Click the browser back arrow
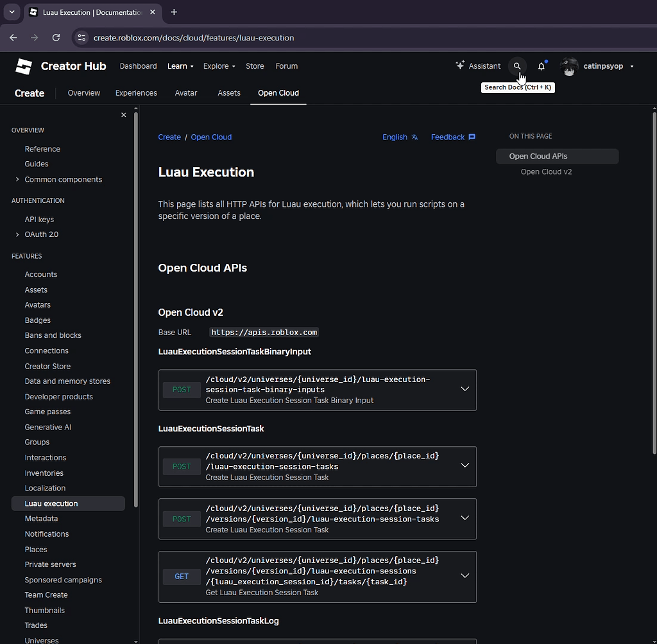Screen dimensions: 657x644 [x=13, y=37]
